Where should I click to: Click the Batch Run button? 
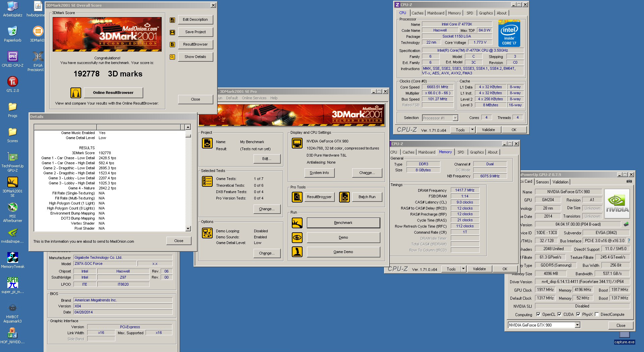coord(367,197)
